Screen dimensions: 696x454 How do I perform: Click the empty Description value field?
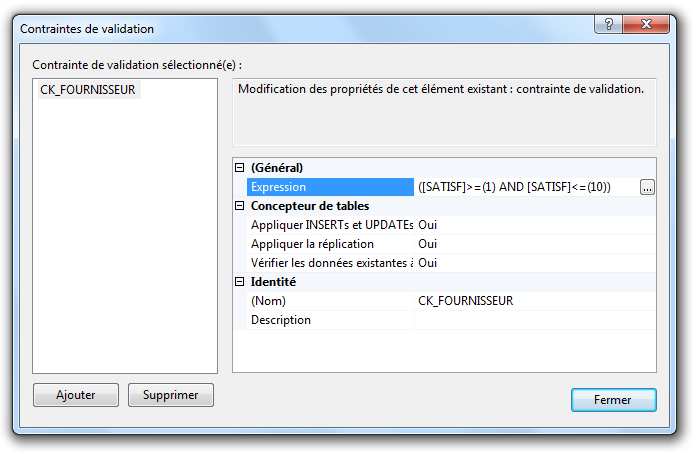[x=535, y=320]
